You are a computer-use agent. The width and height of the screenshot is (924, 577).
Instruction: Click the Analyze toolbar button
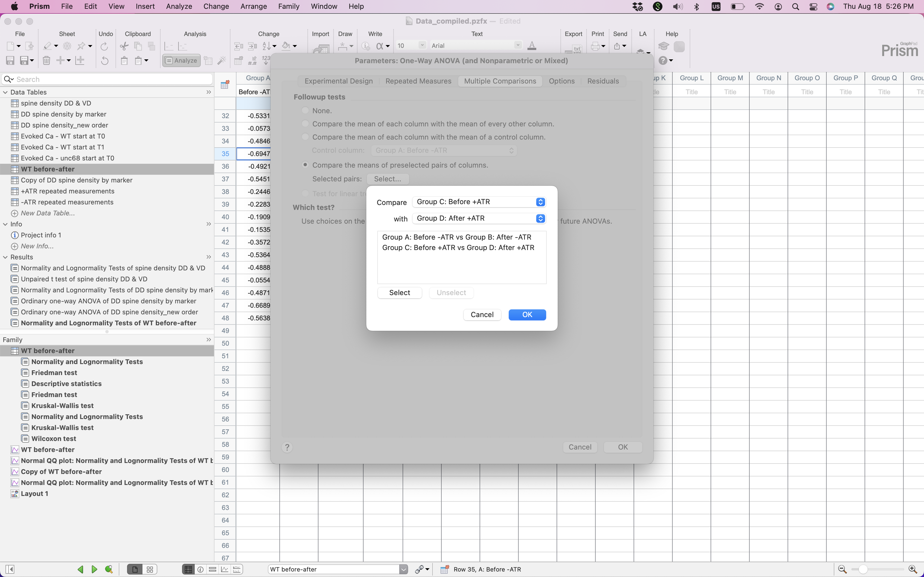[182, 60]
